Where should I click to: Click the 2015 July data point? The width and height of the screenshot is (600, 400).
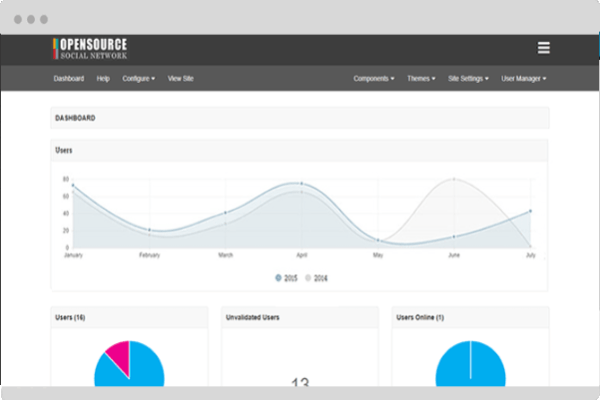point(530,211)
